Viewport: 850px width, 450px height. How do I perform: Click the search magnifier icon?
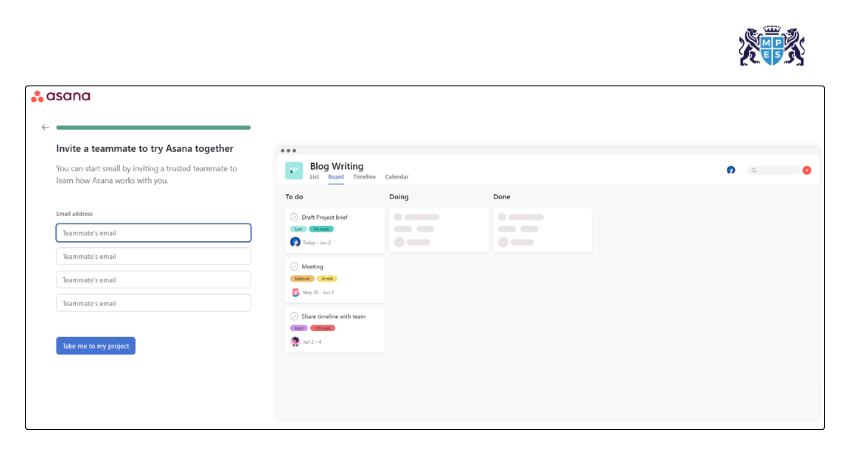pyautogui.click(x=755, y=170)
